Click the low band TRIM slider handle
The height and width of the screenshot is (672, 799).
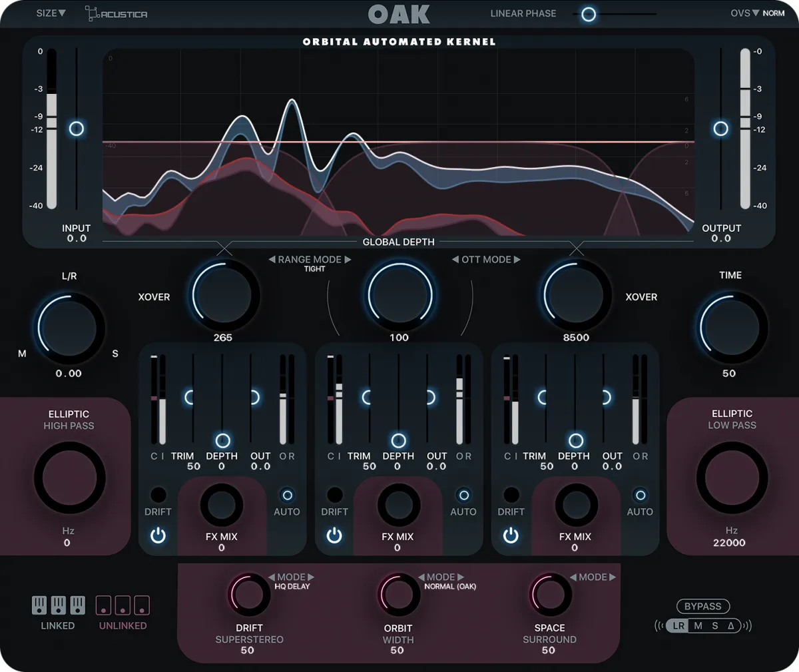coord(189,398)
